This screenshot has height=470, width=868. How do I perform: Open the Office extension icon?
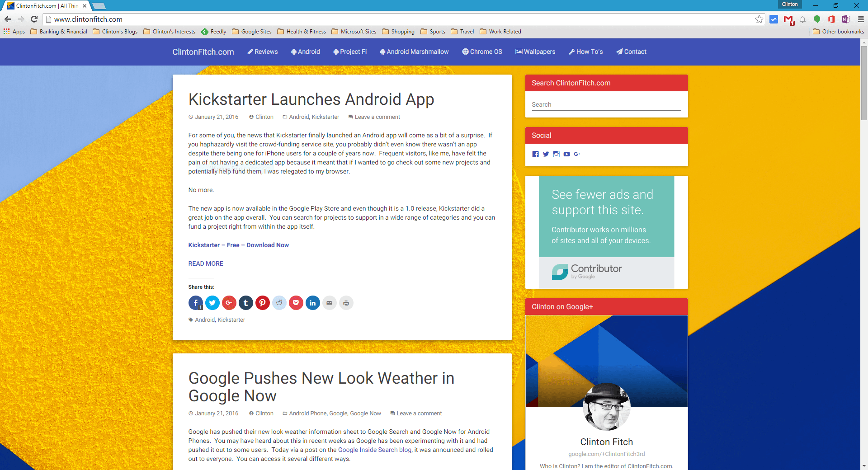[831, 19]
